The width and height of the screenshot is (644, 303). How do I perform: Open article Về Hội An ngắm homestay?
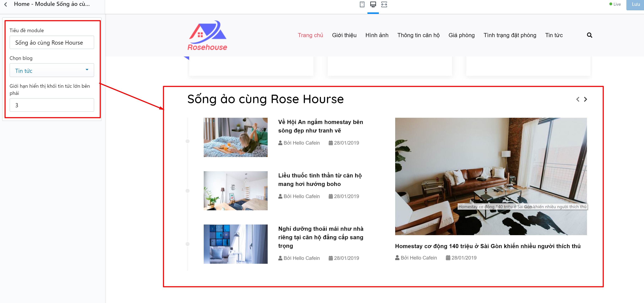tap(321, 126)
